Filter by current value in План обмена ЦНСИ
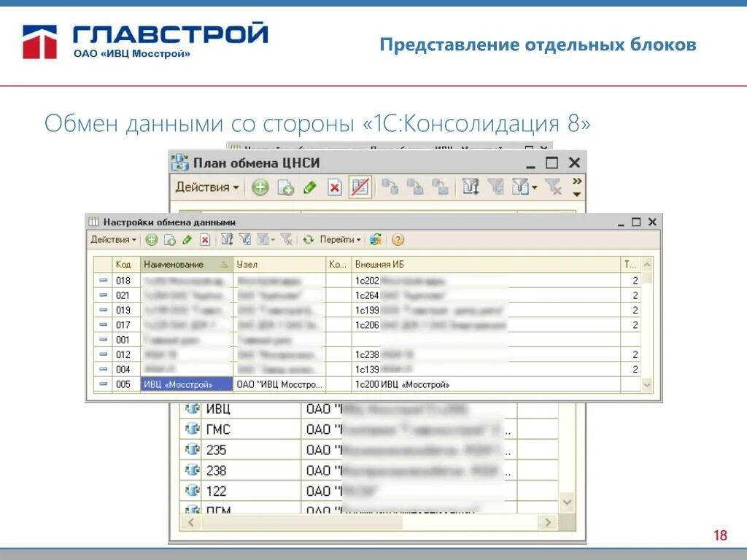Screen dimensions: 747x560 coord(495,187)
